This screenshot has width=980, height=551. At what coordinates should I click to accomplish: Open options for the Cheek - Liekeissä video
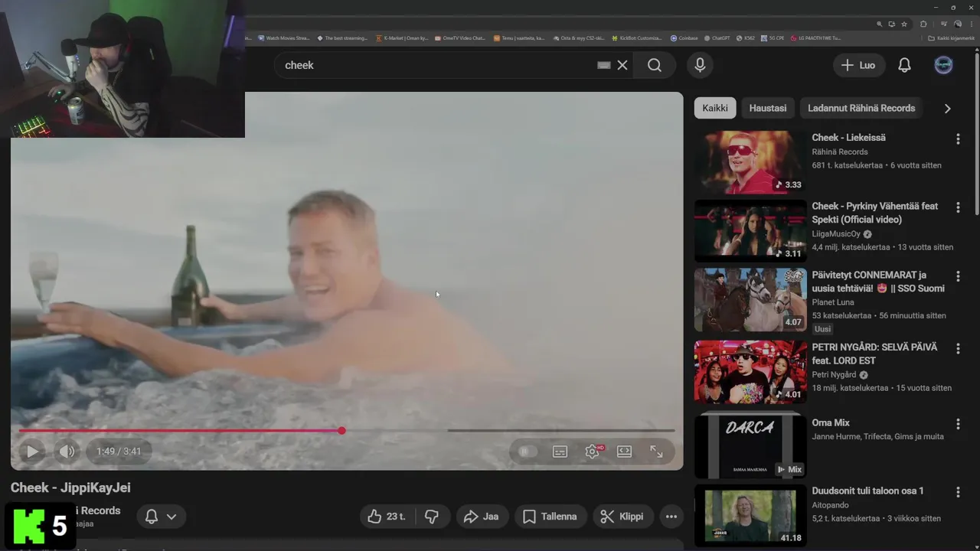click(x=958, y=139)
